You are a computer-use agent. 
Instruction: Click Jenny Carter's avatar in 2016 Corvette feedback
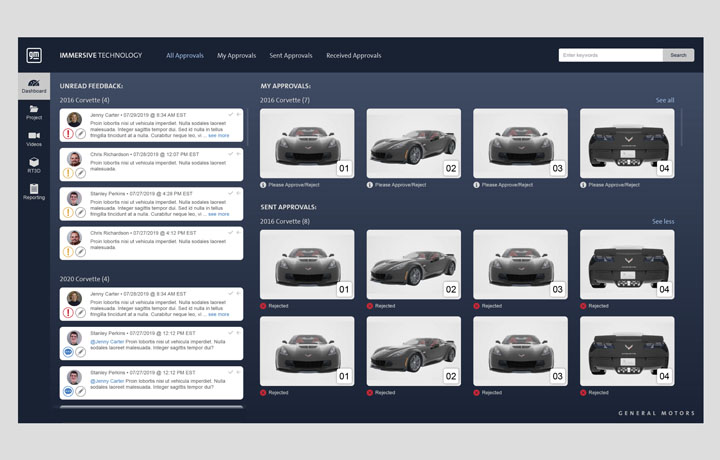coord(74,119)
